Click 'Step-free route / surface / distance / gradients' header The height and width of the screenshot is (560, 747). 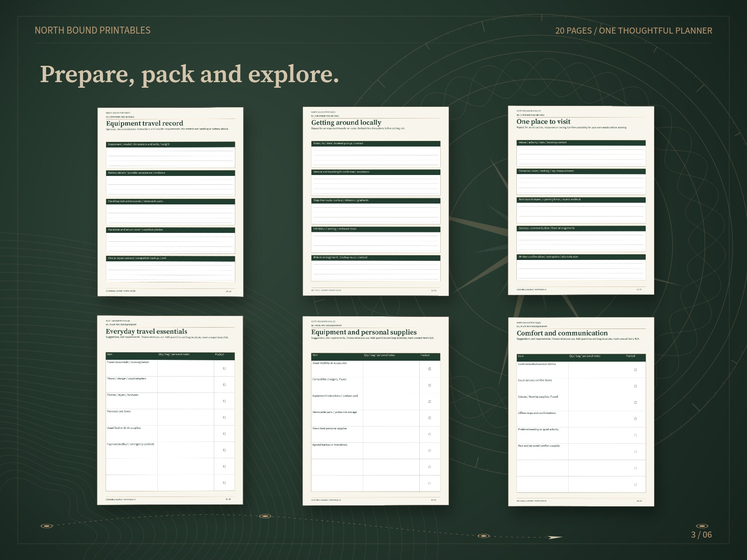click(x=376, y=200)
